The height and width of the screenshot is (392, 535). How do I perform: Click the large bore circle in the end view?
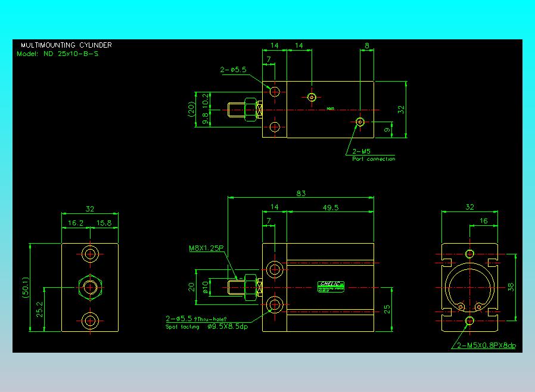pyautogui.click(x=470, y=288)
